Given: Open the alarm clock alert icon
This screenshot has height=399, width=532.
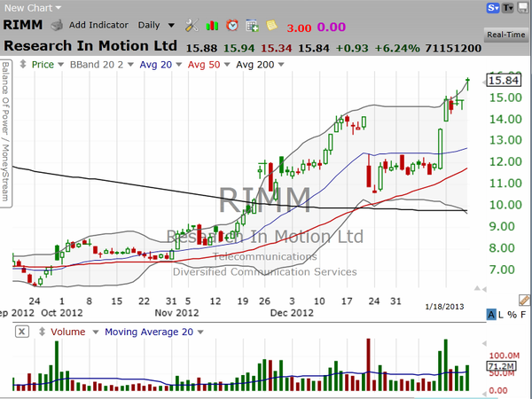Looking at the screenshot, I should point(232,26).
